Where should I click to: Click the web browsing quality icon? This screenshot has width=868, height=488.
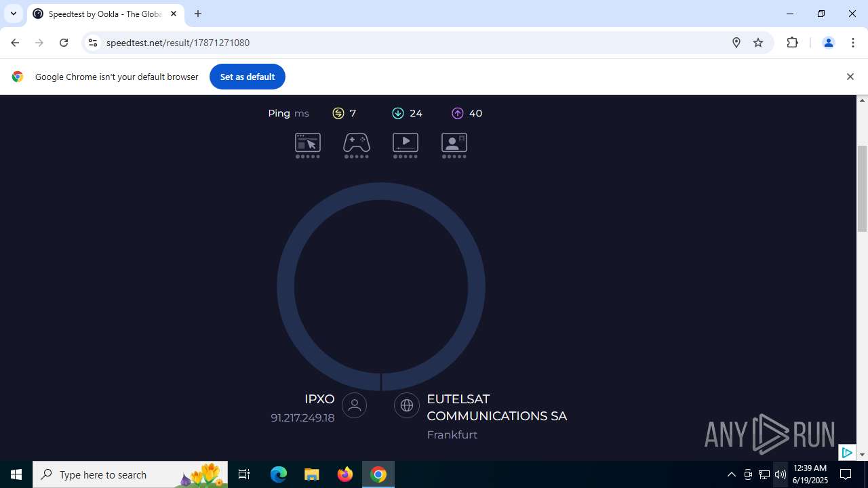tap(308, 145)
